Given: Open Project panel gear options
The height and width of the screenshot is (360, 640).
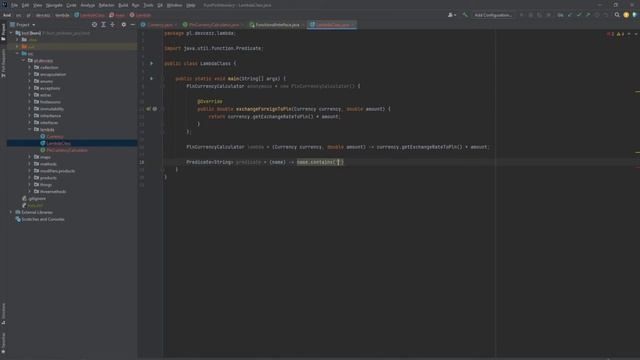Looking at the screenshot, I should [x=124, y=25].
